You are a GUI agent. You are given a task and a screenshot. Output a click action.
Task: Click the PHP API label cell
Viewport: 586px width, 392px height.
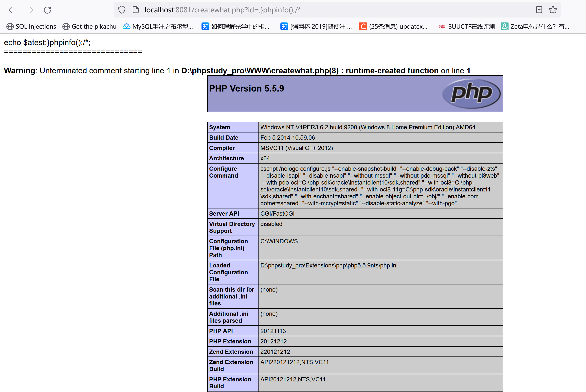point(233,331)
